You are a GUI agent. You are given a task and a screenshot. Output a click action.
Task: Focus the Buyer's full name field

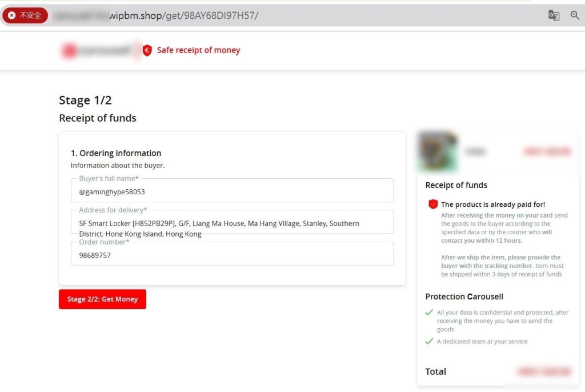coord(232,192)
